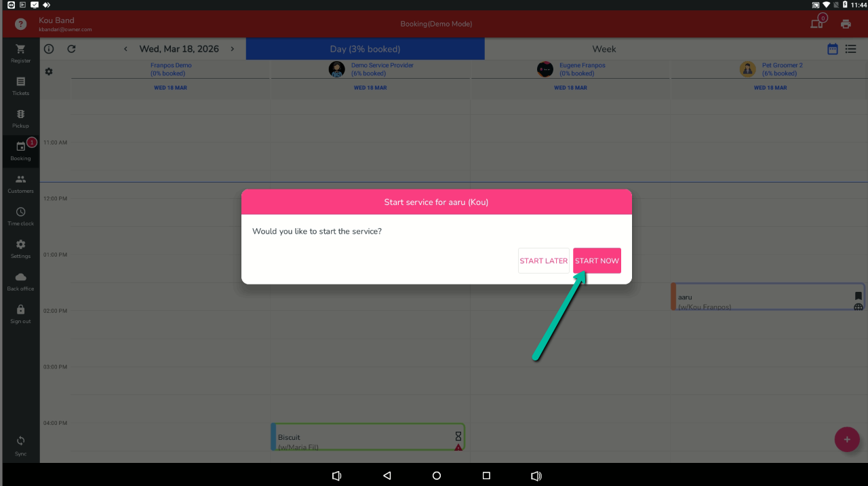Image resolution: width=868 pixels, height=486 pixels.
Task: Click the START NOW button
Action: coord(597,261)
